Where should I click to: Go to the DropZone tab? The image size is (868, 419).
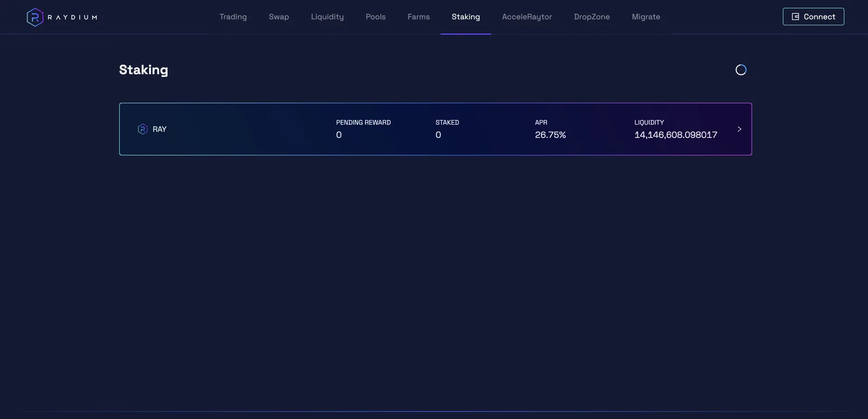coord(592,17)
